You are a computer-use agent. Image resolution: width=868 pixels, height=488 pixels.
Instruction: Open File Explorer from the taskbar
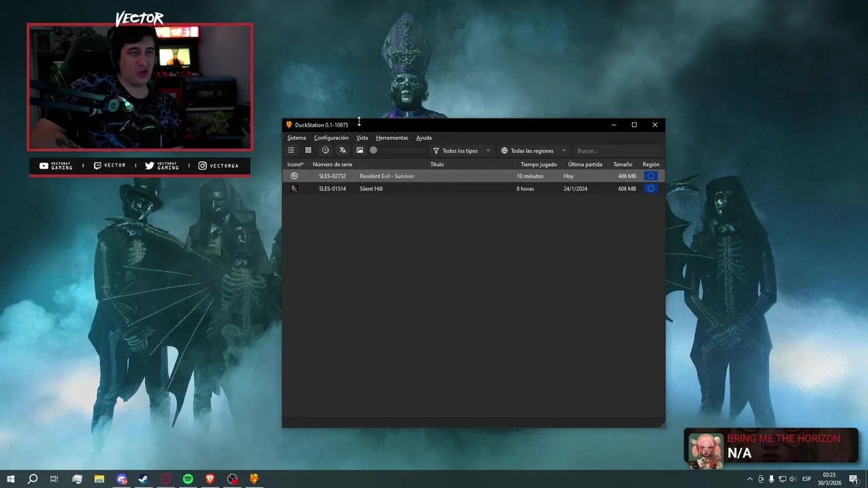[99, 479]
